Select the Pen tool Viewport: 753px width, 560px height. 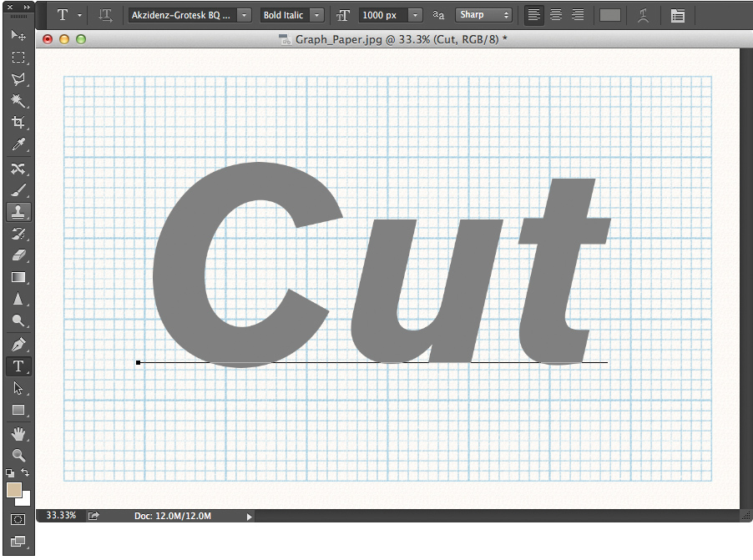[x=18, y=343]
